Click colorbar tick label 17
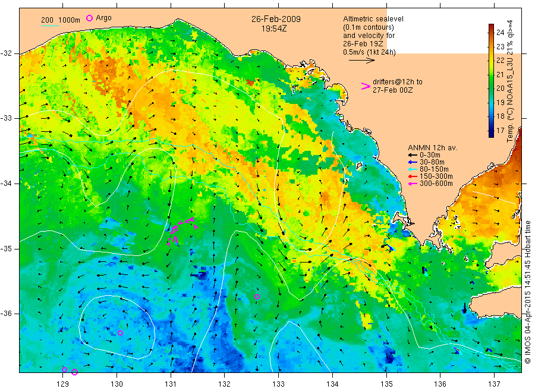Viewport: 535px width, 392px height. point(500,130)
